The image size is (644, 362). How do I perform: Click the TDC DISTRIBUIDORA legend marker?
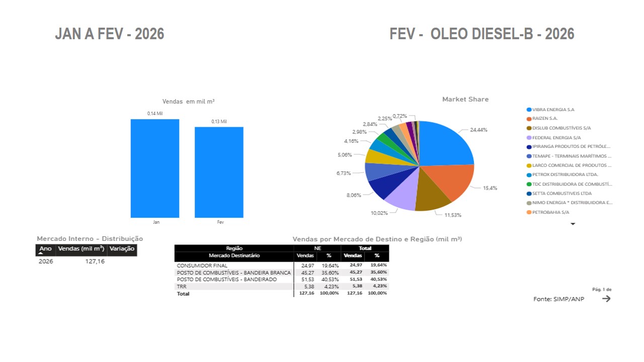pyautogui.click(x=529, y=184)
